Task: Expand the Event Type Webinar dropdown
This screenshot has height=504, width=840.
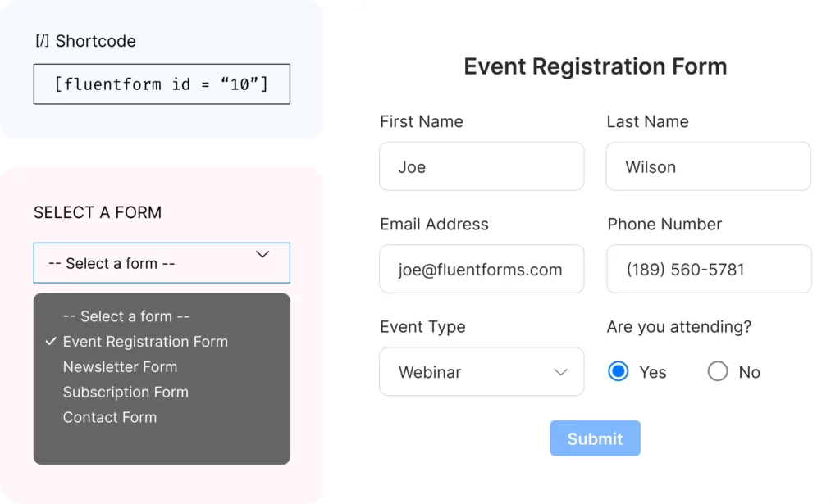Action: 482,371
